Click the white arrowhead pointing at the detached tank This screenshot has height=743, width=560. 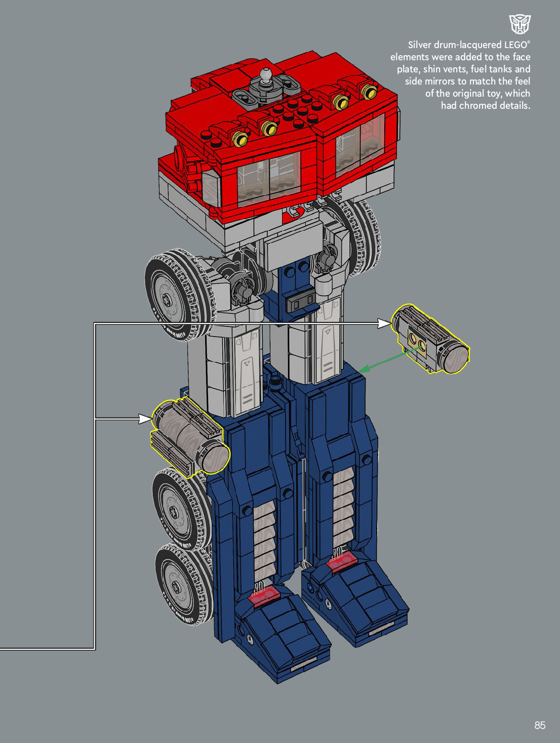(384, 323)
